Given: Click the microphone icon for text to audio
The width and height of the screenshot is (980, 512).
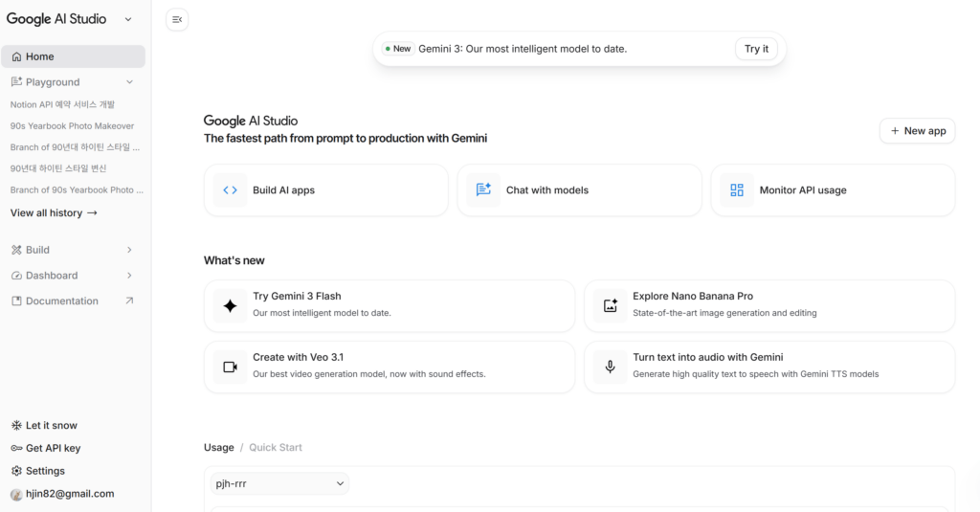Looking at the screenshot, I should coord(610,367).
